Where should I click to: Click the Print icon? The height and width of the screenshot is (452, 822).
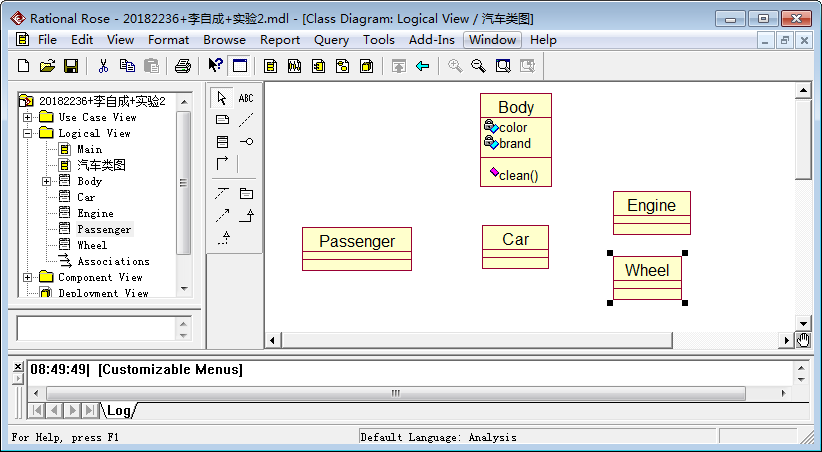(x=182, y=66)
